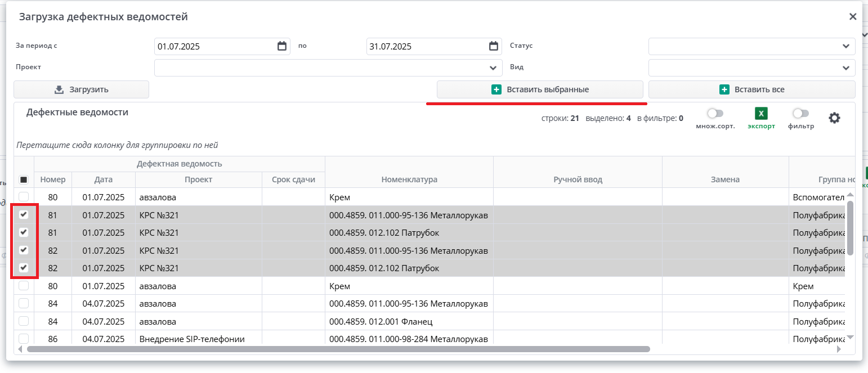Click the start date input field
Screen dimensions: 868x373
(214, 46)
